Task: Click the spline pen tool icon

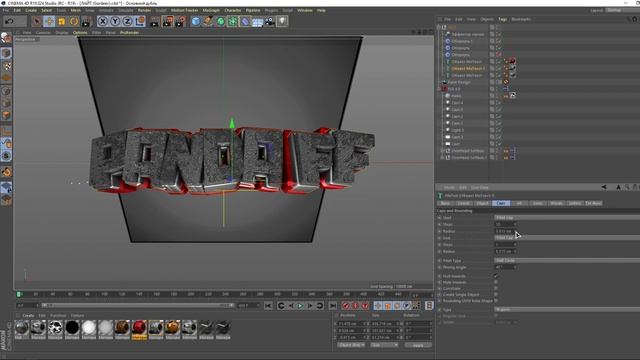Action: tap(208, 21)
